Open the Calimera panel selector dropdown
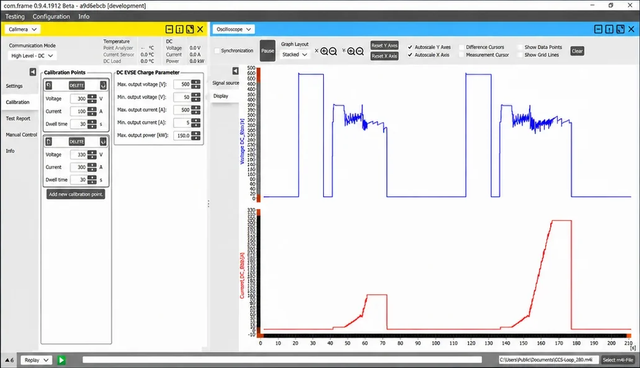Viewport: 640px width, 368px height. 22,29
